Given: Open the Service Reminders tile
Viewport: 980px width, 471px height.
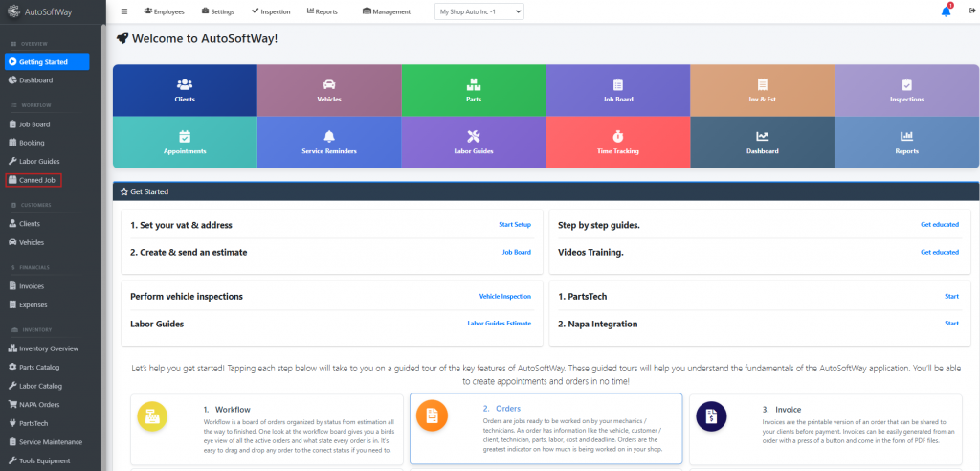Looking at the screenshot, I should tap(329, 142).
